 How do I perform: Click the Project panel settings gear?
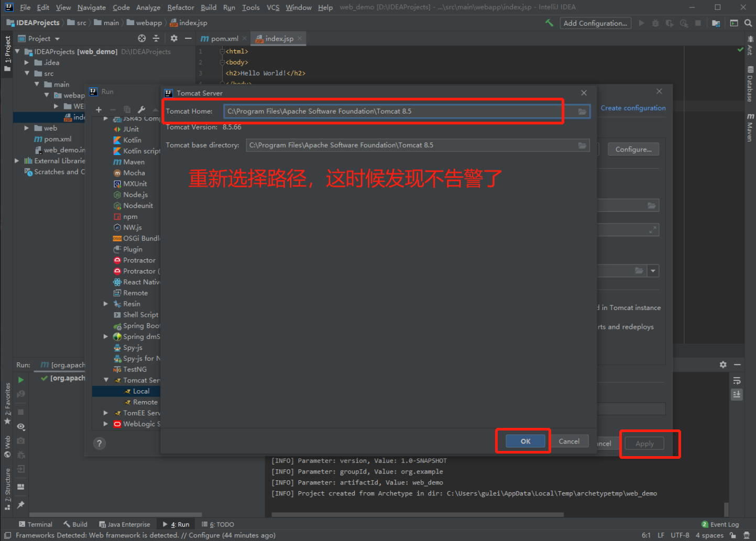click(x=174, y=38)
